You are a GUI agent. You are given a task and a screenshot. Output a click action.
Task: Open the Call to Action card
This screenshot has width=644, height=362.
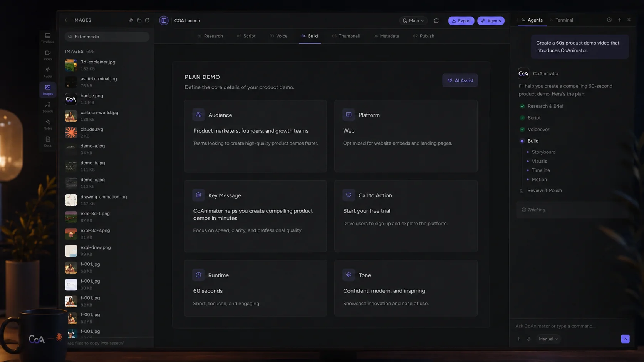click(x=406, y=216)
